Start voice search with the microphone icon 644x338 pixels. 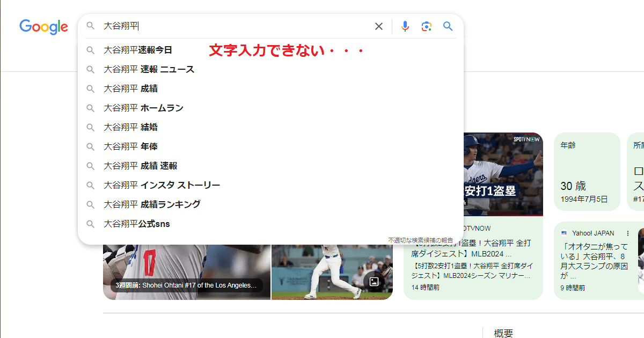(405, 26)
